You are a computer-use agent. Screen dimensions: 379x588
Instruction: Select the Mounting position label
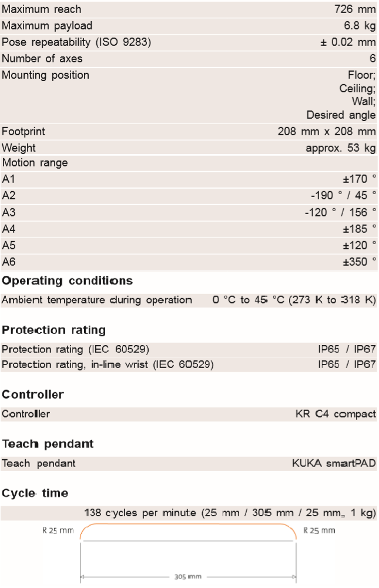pos(46,75)
